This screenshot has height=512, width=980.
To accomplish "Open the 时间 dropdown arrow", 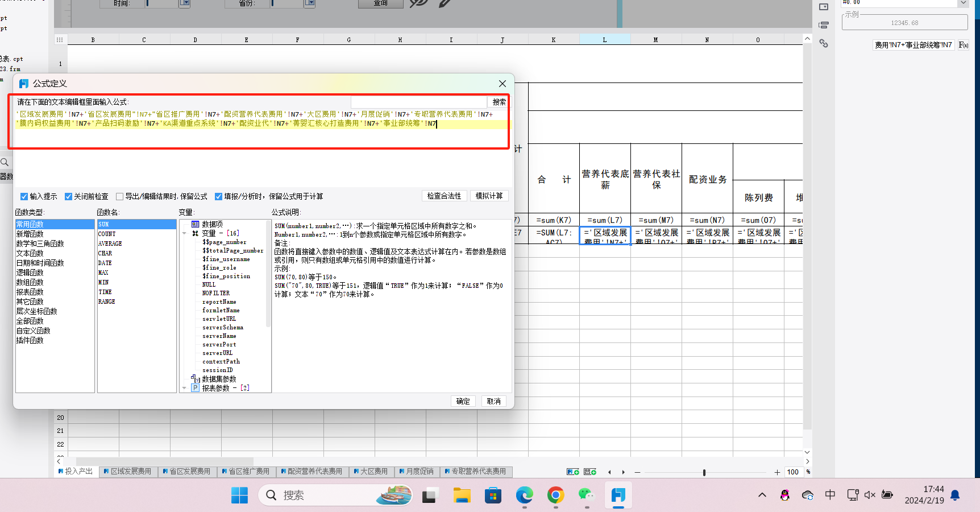I will tap(185, 3).
